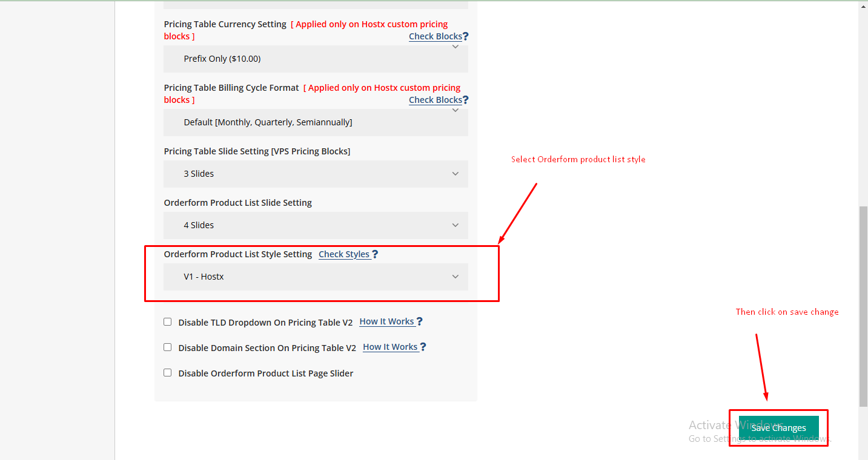Click the page's vertical scrollbar thumb
Image resolution: width=868 pixels, height=460 pixels.
[x=863, y=306]
